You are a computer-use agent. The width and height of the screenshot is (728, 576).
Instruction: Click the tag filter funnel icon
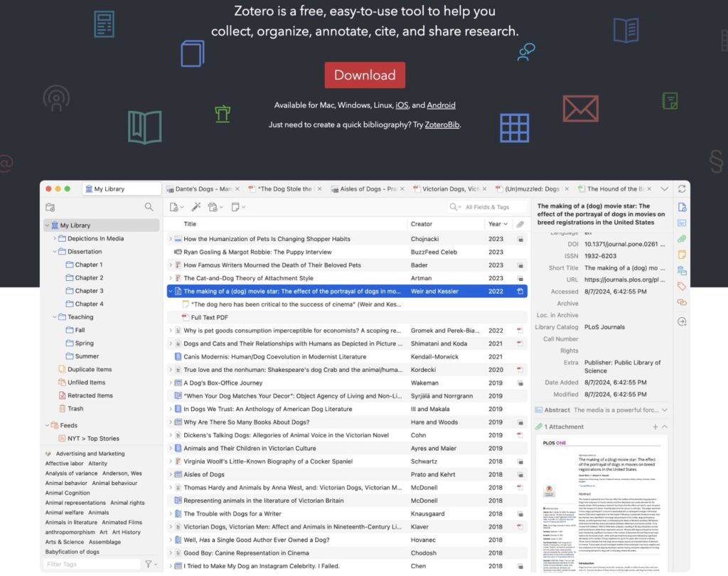(x=148, y=564)
